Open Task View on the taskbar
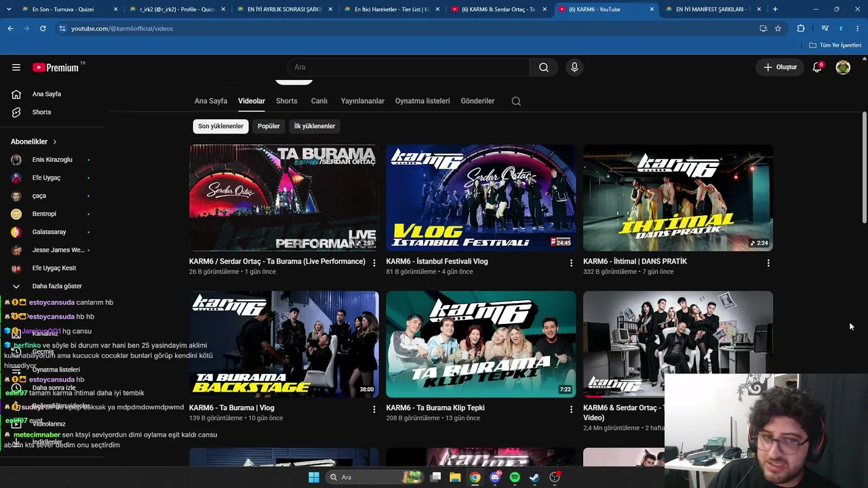The image size is (868, 488). pos(436,477)
